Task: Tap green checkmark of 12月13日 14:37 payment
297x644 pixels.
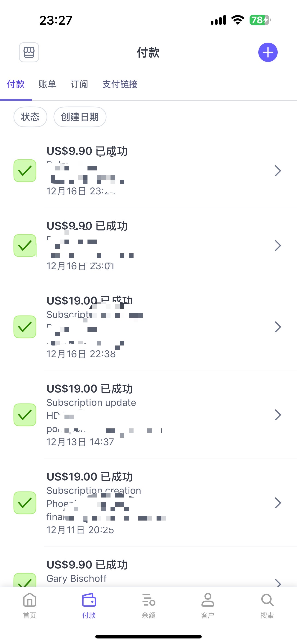Action: 25,415
